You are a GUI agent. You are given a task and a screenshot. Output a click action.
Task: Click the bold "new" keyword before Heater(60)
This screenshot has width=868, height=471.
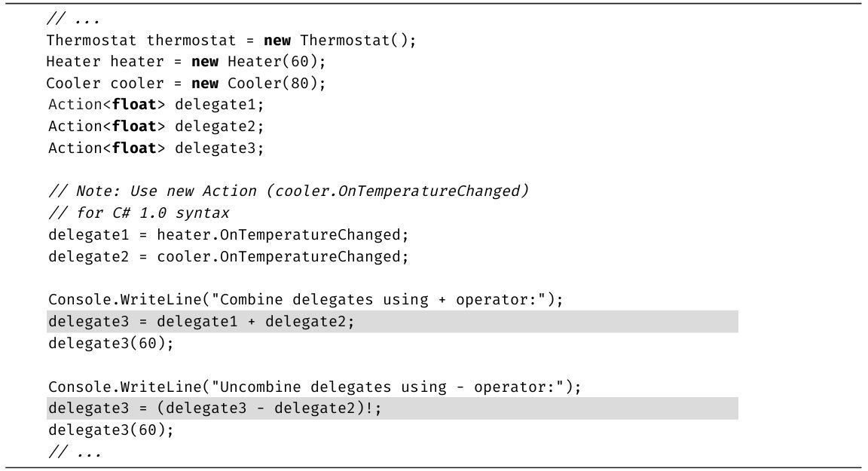205,62
